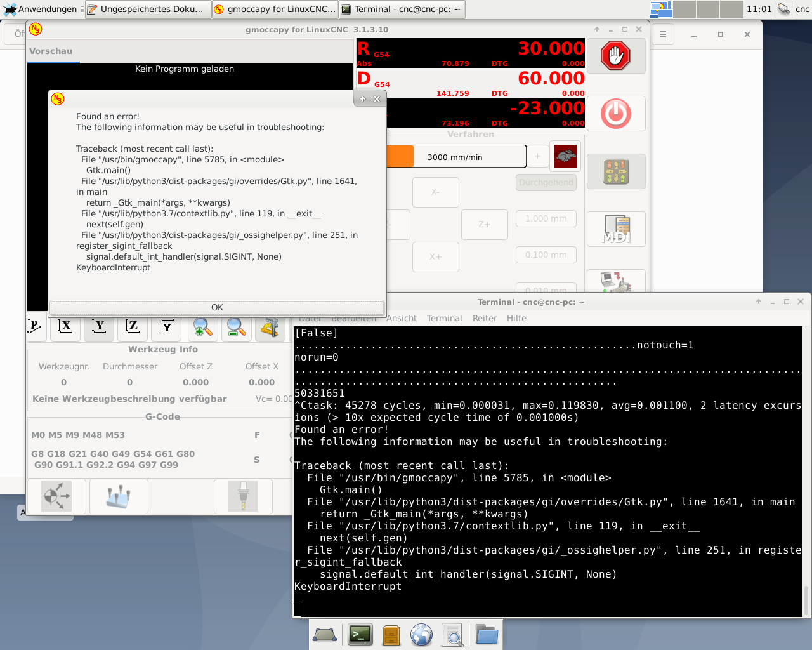812x650 pixels.
Task: Show desktop from bottom dock icon
Action: click(325, 635)
